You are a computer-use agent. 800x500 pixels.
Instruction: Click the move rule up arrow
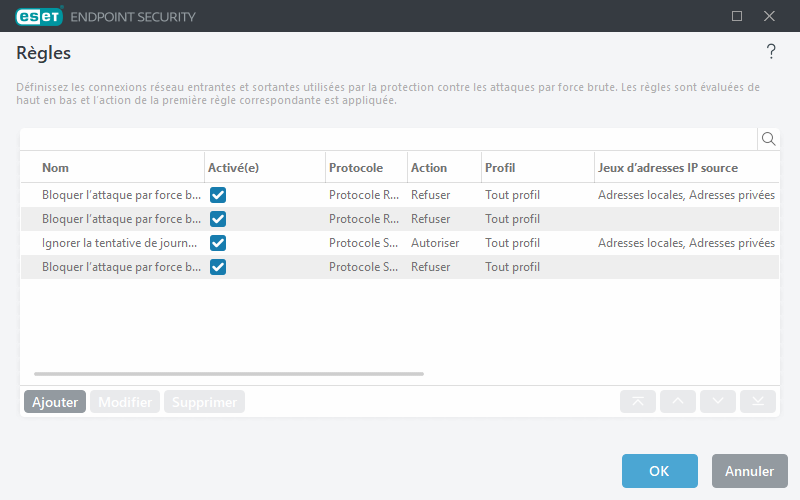point(678,402)
